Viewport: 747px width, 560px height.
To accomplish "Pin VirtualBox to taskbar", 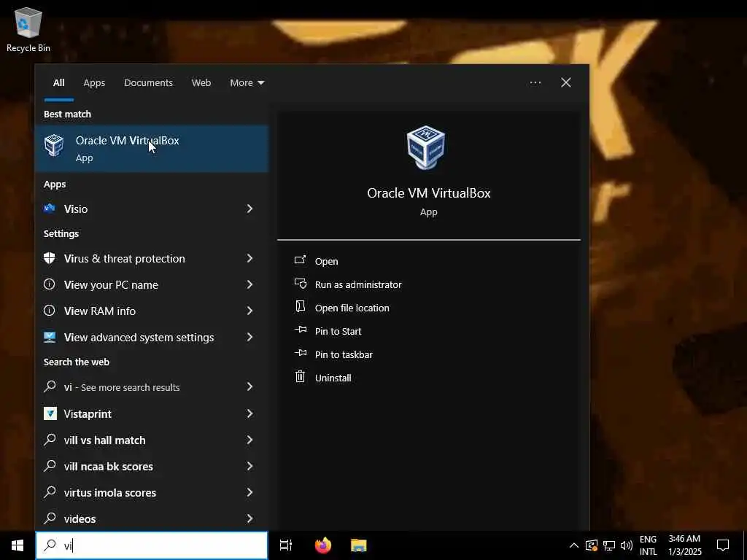I will pos(344,355).
